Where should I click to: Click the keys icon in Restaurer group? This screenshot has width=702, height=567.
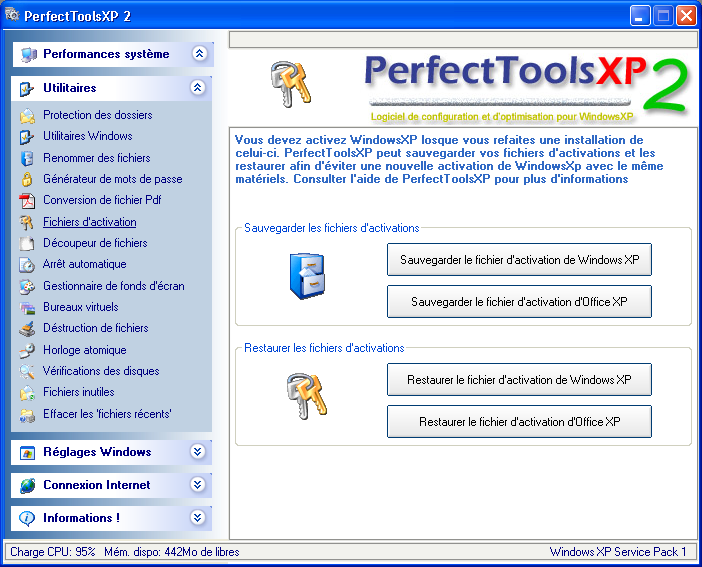(307, 396)
